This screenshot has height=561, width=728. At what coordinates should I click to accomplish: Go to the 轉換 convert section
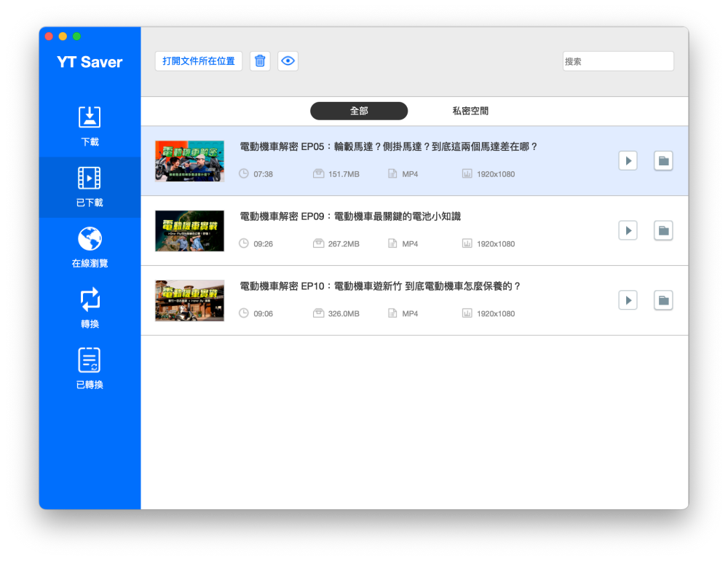90,299
